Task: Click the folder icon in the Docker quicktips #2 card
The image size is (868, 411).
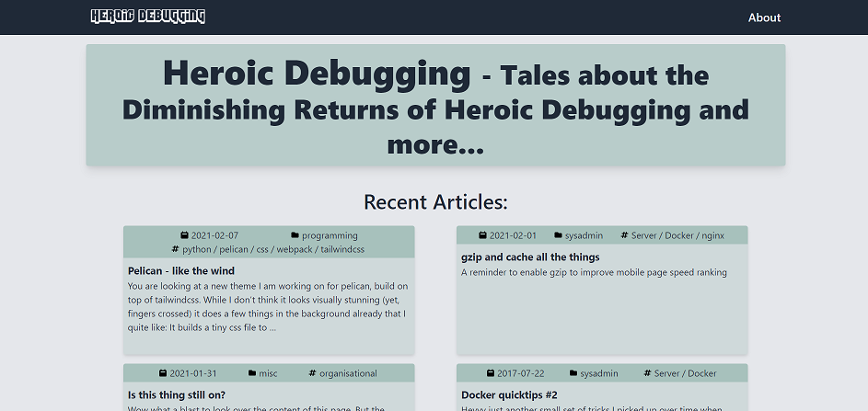Action: pyautogui.click(x=573, y=373)
